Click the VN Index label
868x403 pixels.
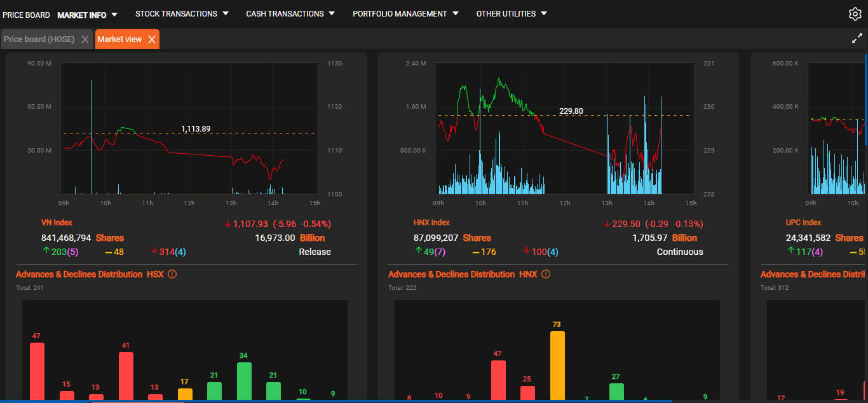pos(57,222)
